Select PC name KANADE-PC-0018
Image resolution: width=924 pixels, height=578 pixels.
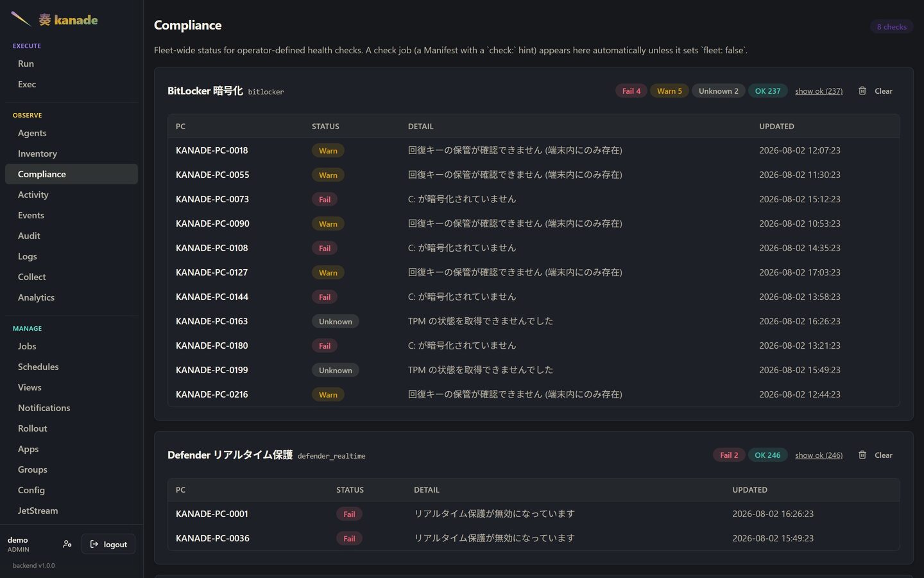point(212,150)
